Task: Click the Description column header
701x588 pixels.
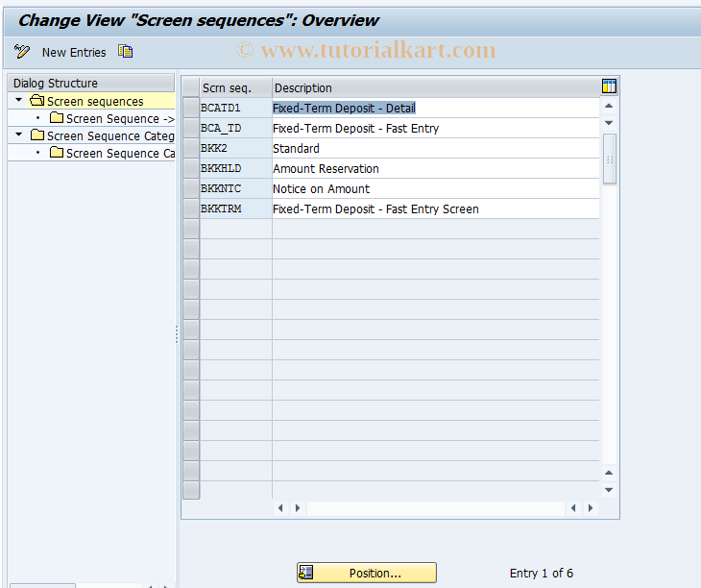Action: tap(436, 87)
